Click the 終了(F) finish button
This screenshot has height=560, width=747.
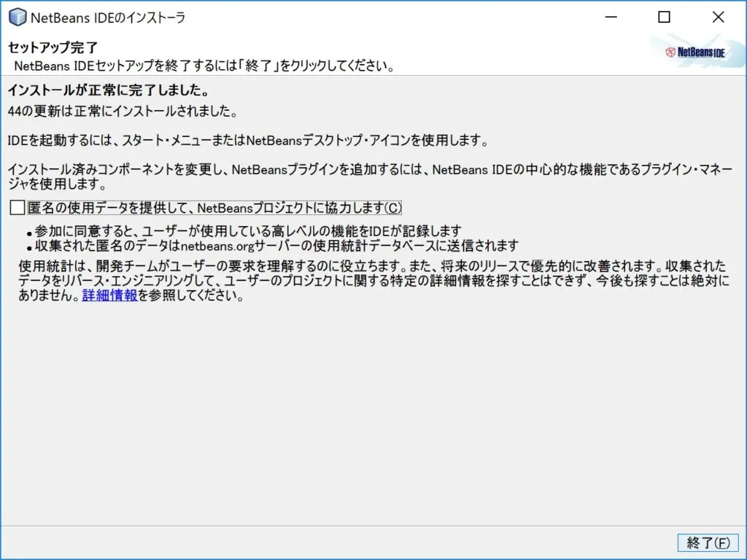click(708, 542)
